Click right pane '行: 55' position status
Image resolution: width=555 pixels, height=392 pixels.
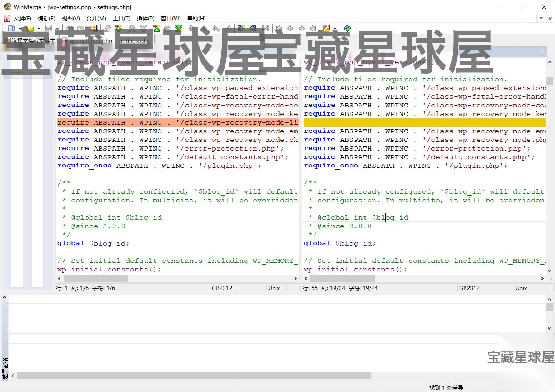(x=310, y=288)
